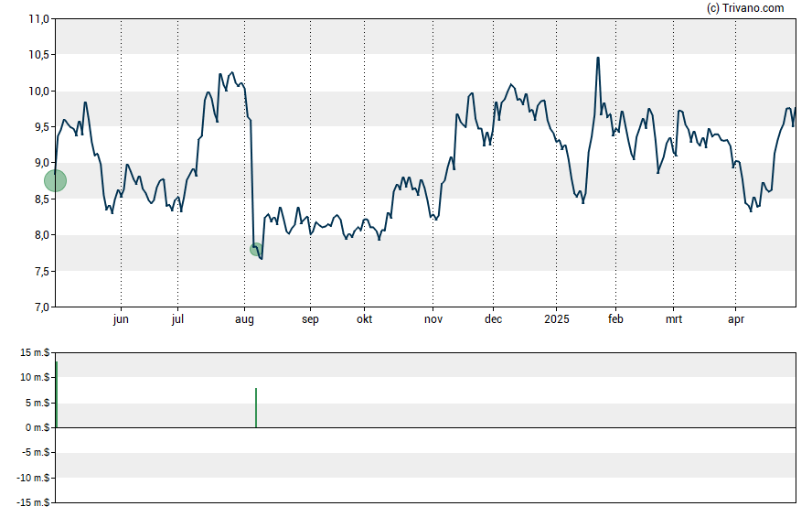Click the '11,0' price axis label
812x517 pixels.
click(38, 19)
